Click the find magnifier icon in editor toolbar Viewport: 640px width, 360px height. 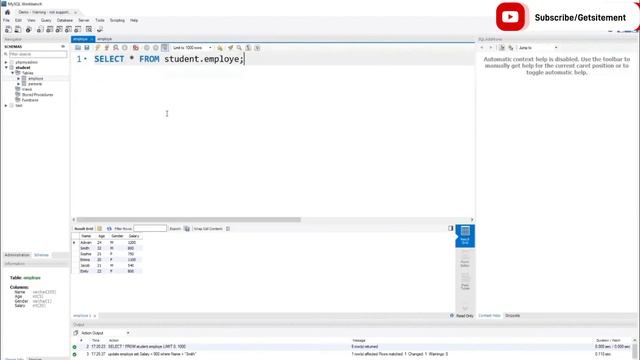240,48
